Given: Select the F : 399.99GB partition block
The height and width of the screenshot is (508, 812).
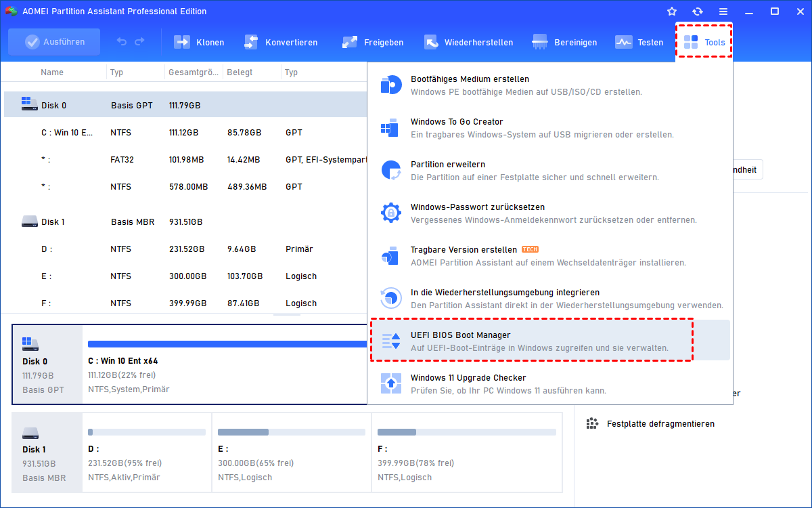Looking at the screenshot, I should [x=467, y=452].
